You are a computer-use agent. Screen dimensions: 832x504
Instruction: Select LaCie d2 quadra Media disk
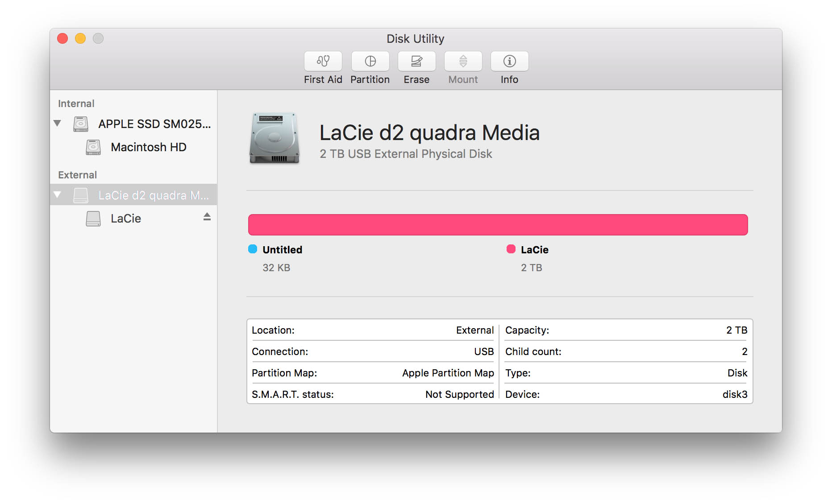point(153,195)
